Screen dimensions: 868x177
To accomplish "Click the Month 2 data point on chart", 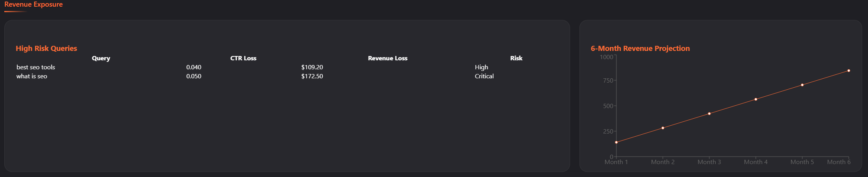I will pyautogui.click(x=663, y=128).
